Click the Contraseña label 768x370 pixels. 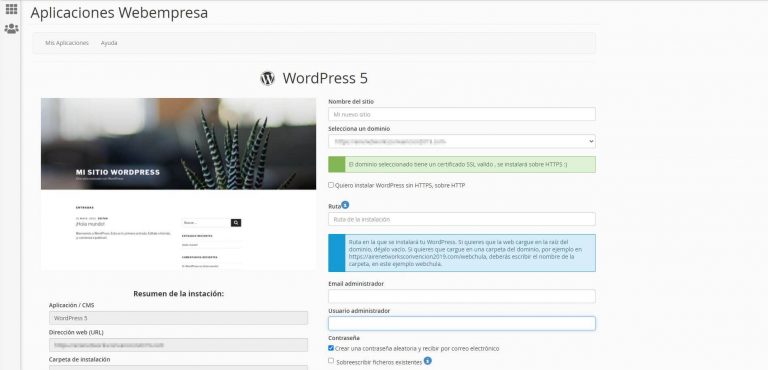click(x=344, y=338)
